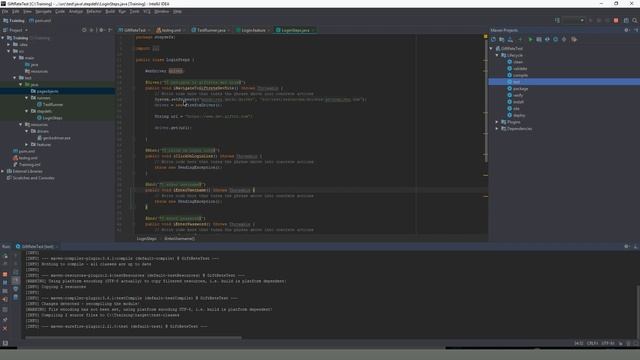This screenshot has height=360, width=640.
Task: Click the yellow inspection indicator atop editor gutter
Action: [485, 37]
